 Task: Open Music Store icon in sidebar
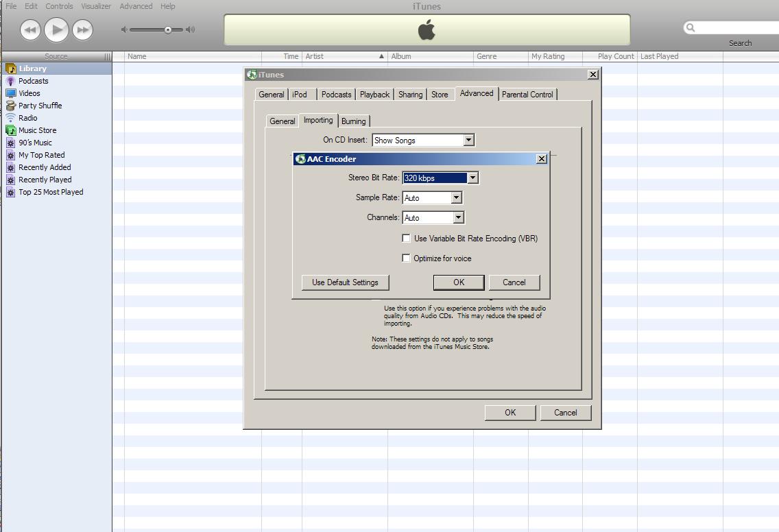pyautogui.click(x=11, y=130)
